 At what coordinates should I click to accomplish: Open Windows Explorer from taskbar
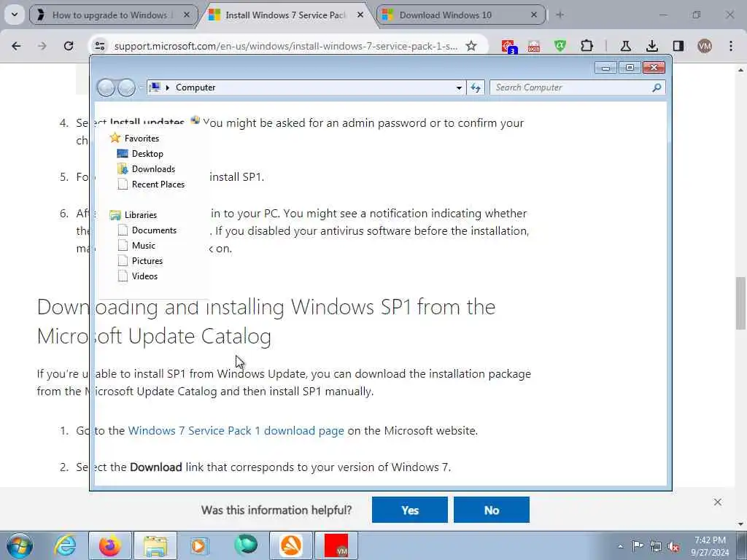[x=155, y=545]
